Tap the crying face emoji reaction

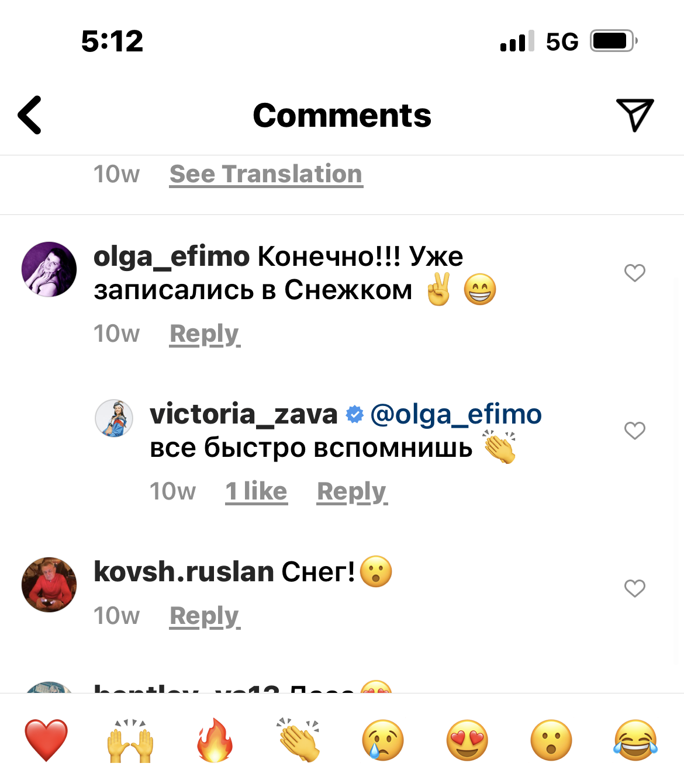(383, 740)
